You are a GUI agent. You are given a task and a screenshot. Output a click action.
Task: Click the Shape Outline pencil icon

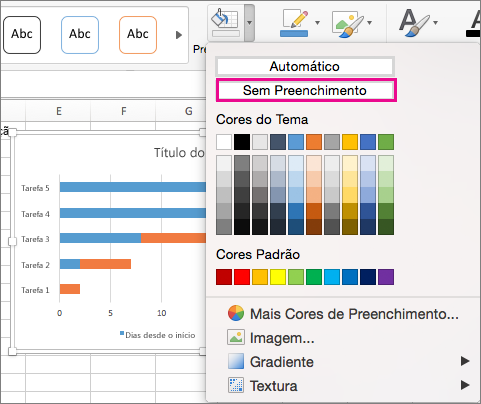coord(294,23)
